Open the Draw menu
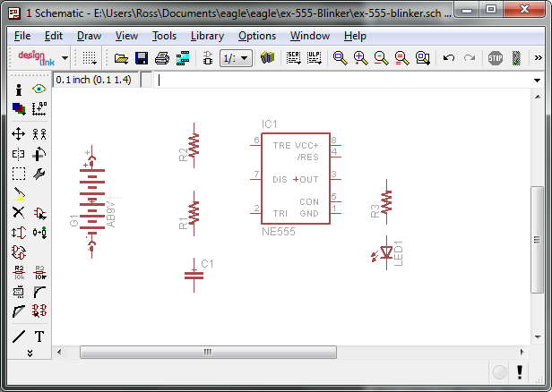552x392 pixels. click(89, 36)
